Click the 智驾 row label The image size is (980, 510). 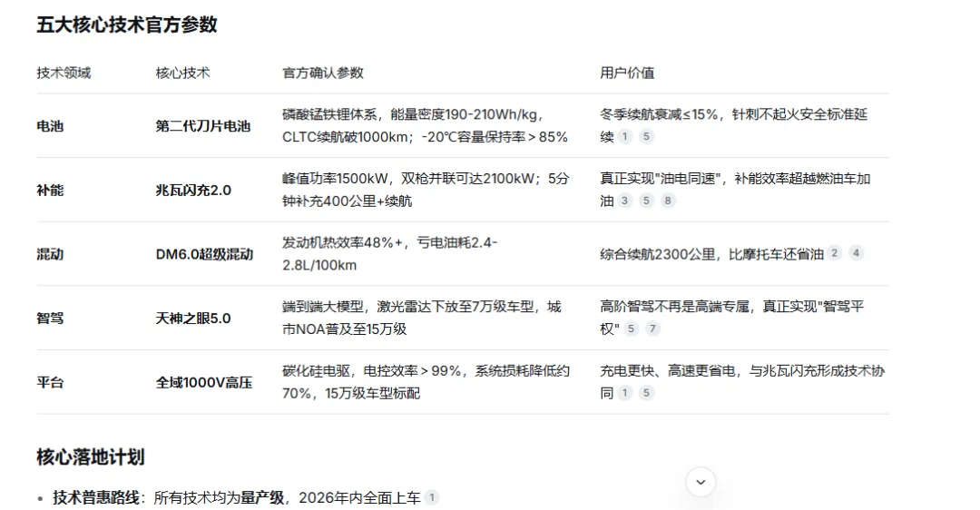point(50,319)
